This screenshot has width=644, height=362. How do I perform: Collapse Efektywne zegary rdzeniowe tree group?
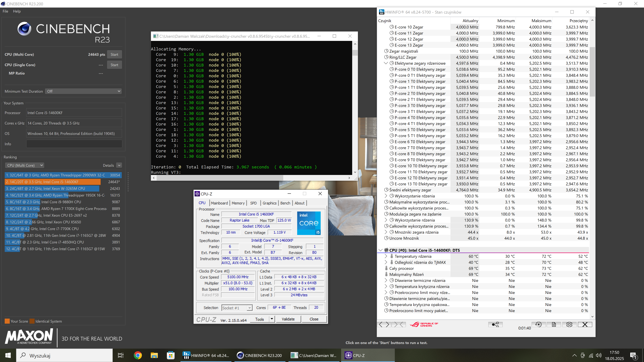click(x=386, y=63)
